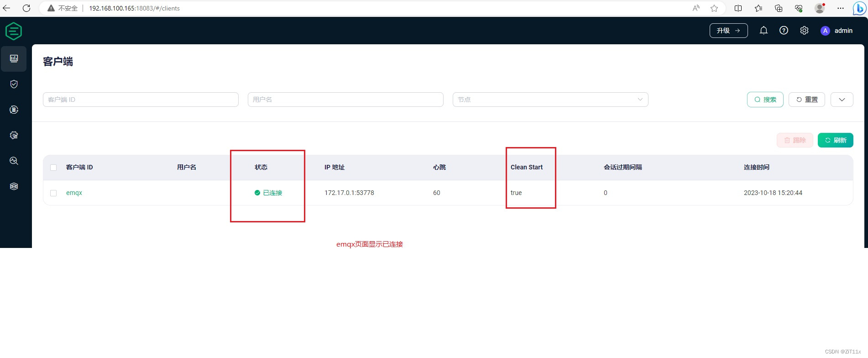Click the session expiry value 0
Screen dimensions: 868x358
click(606, 193)
